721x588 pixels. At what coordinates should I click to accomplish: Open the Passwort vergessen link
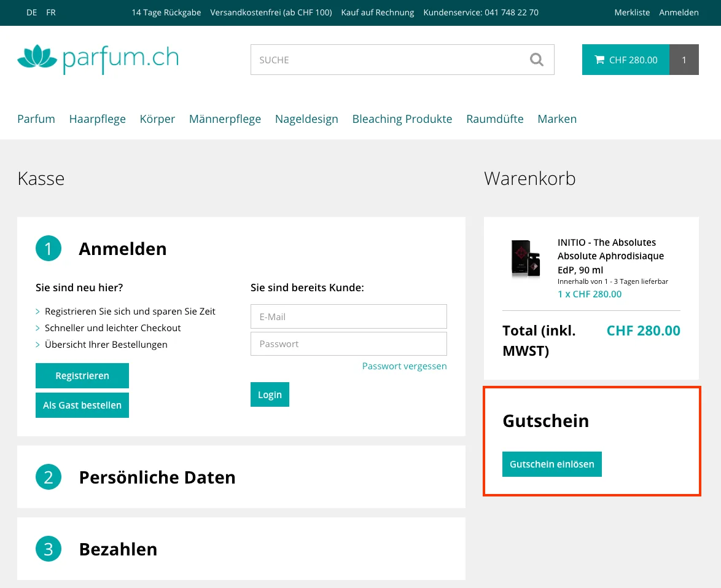pyautogui.click(x=404, y=366)
